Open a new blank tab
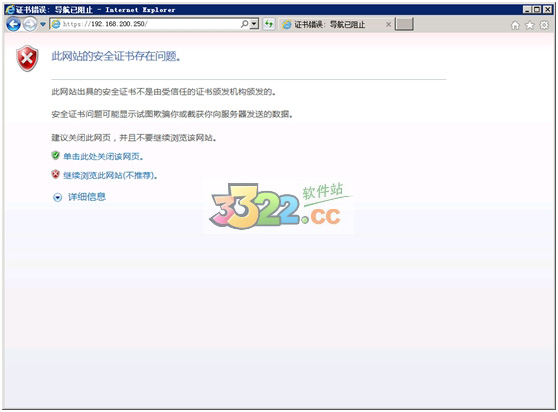The height and width of the screenshot is (412, 558). (x=404, y=25)
